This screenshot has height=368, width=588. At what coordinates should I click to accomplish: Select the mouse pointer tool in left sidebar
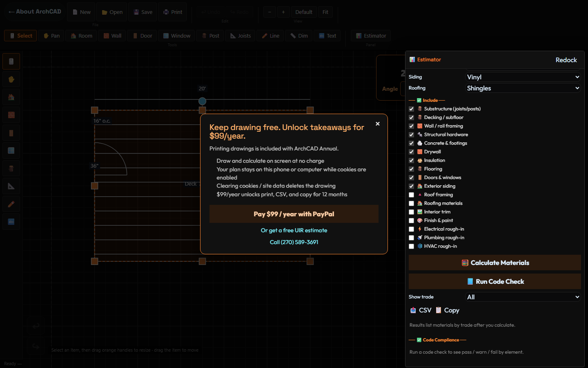11,61
